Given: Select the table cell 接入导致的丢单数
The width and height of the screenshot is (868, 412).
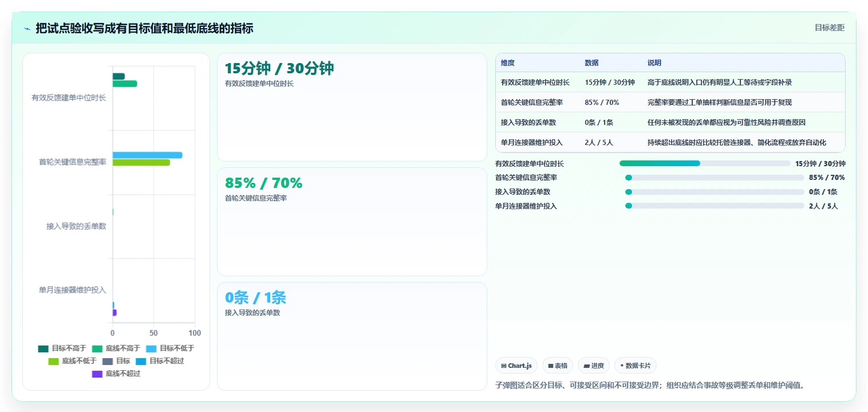Looking at the screenshot, I should click(528, 123).
